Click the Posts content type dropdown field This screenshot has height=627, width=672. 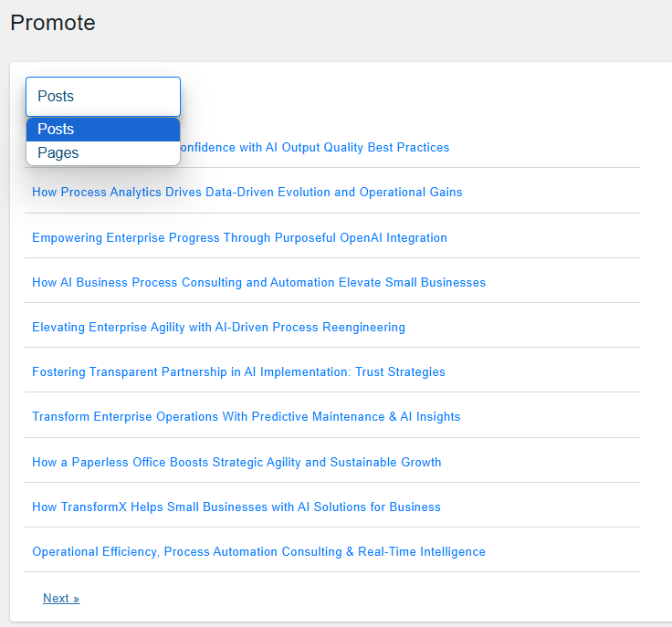103,97
